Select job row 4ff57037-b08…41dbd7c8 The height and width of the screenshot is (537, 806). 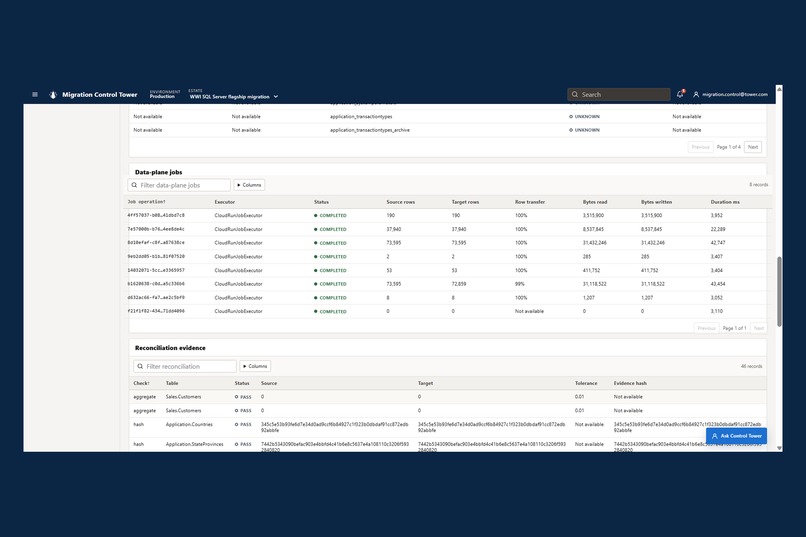[447, 215]
